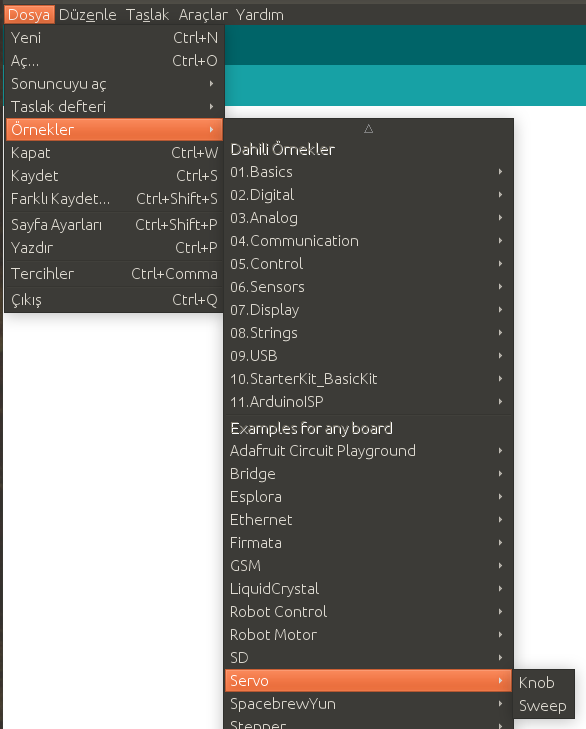The height and width of the screenshot is (729, 586).
Task: Expand the Taslak defteri submenu
Action: [x=114, y=106]
